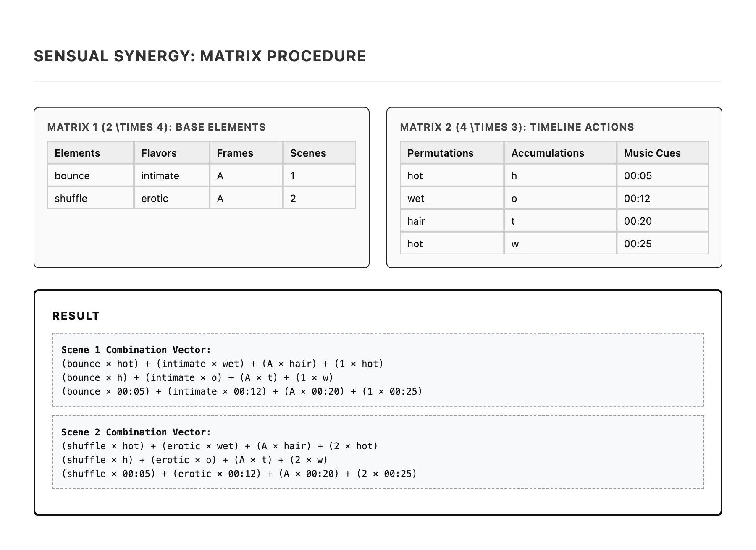Select the 'shuffle' cell

[x=91, y=198]
